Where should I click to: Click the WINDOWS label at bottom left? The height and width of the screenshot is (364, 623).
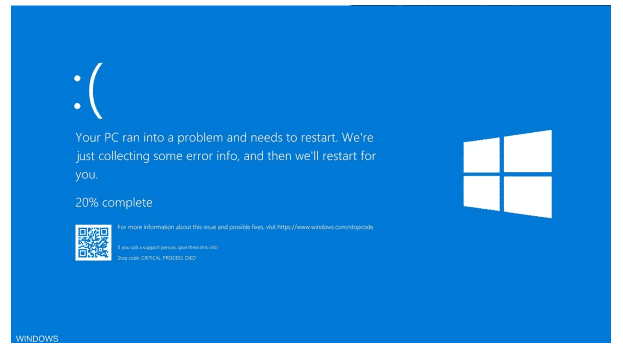[x=37, y=339]
